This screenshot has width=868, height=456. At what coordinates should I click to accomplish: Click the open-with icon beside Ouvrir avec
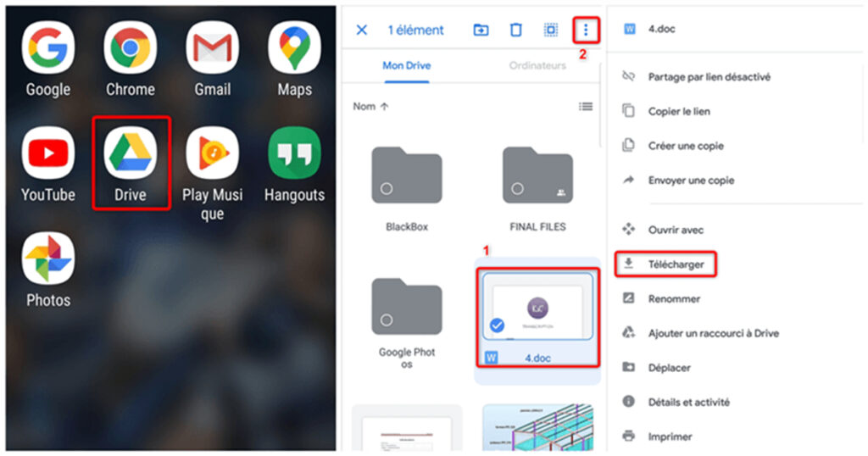628,229
